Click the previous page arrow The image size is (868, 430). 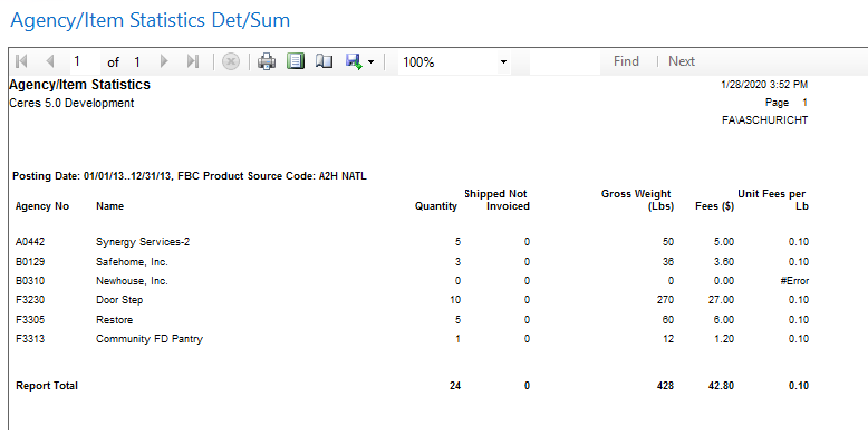click(50, 61)
